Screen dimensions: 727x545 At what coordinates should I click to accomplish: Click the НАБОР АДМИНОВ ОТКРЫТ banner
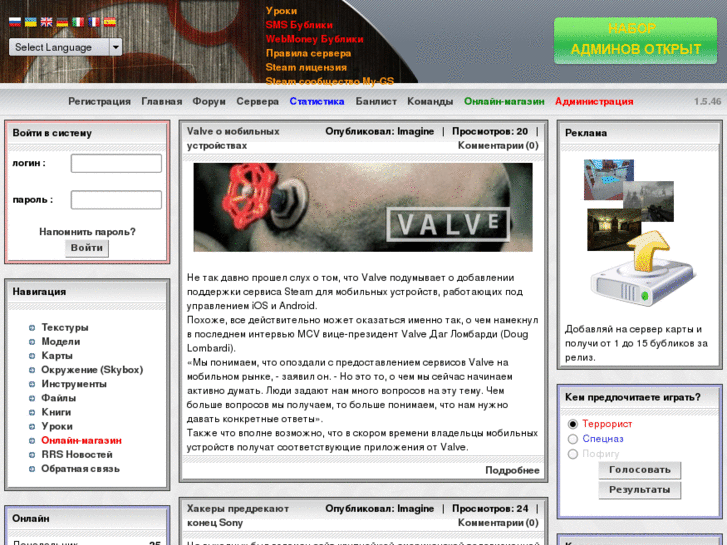point(635,40)
